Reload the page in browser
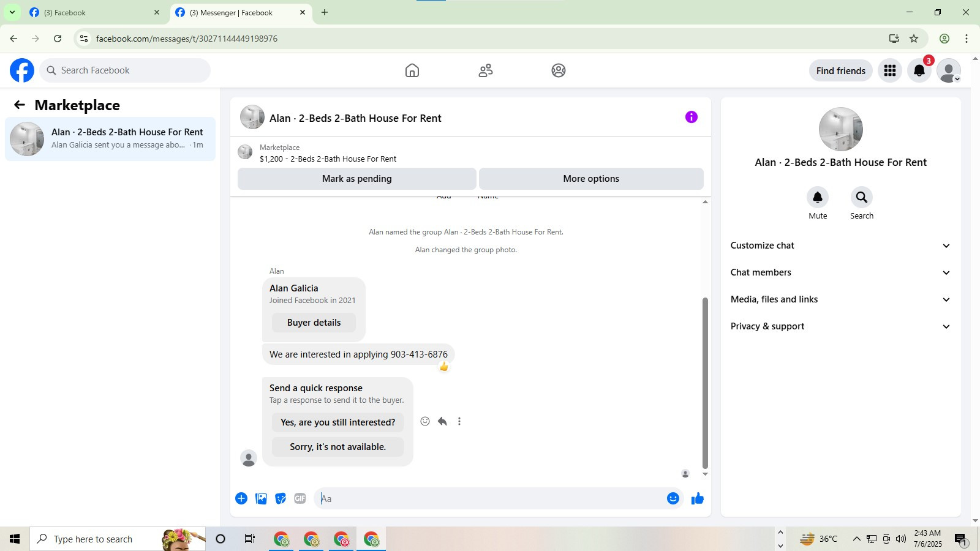This screenshot has height=551, width=980. (x=58, y=39)
